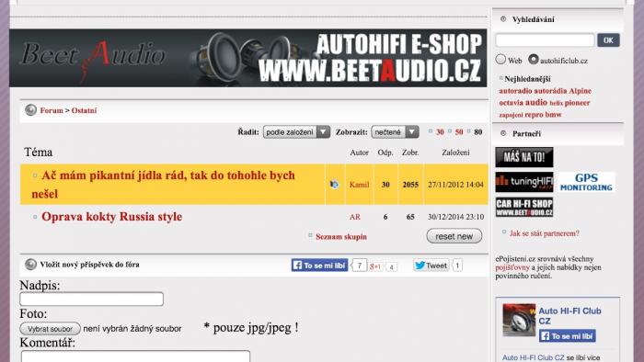Screen dimensions: 644x362
Task: Click the Twitter Tweet button
Action: pyautogui.click(x=431, y=266)
